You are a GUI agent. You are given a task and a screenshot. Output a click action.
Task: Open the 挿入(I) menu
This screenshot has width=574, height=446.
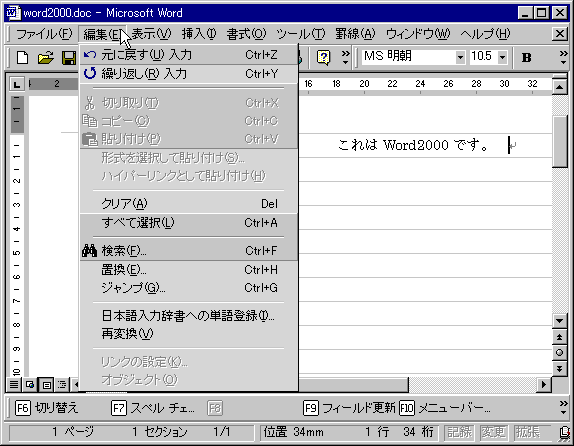tap(199, 34)
